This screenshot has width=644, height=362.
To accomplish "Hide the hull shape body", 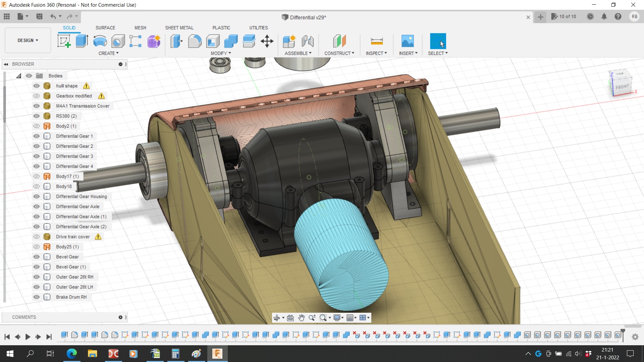I will click(36, 86).
